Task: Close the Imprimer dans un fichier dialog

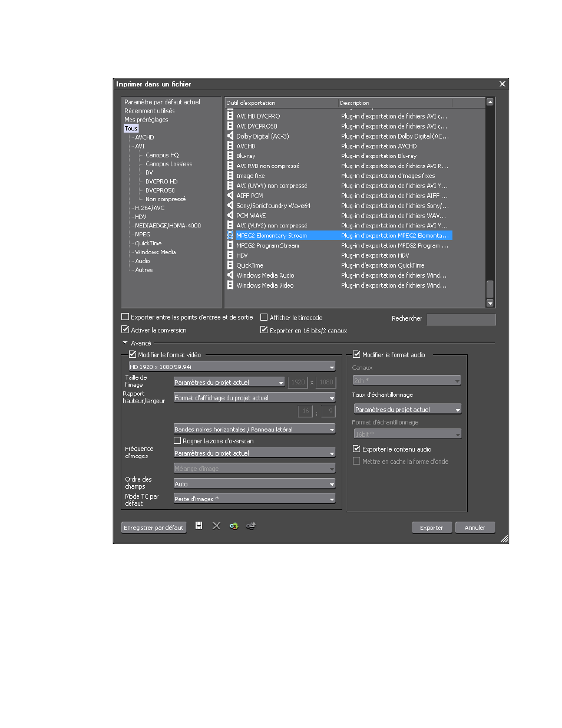Action: pyautogui.click(x=503, y=84)
